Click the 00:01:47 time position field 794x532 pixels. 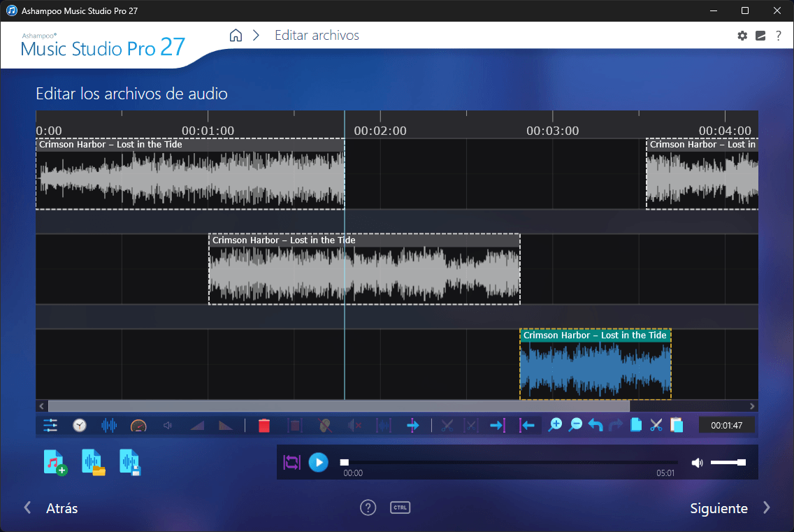tap(727, 425)
